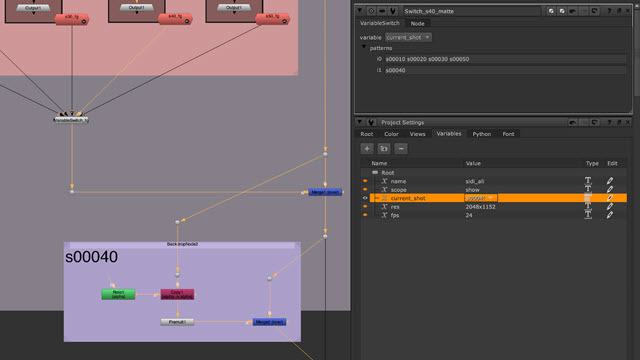Collapse the Root group in Variables table

[x=375, y=173]
